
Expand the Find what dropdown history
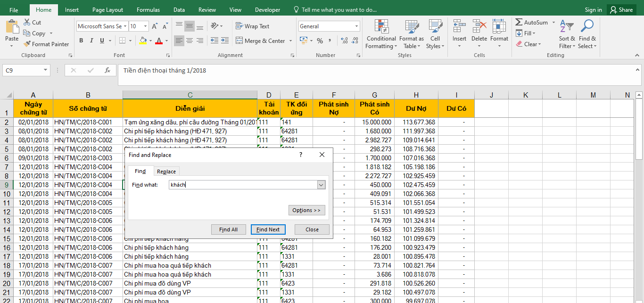[x=322, y=185]
